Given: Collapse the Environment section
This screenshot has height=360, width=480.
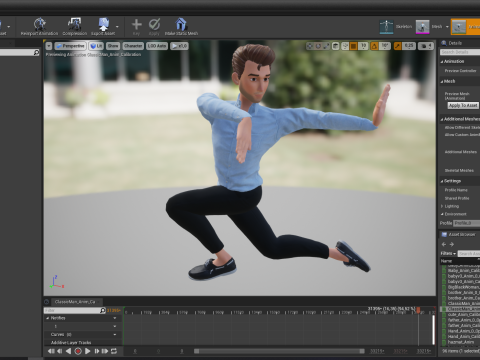Looking at the screenshot, I should point(442,214).
